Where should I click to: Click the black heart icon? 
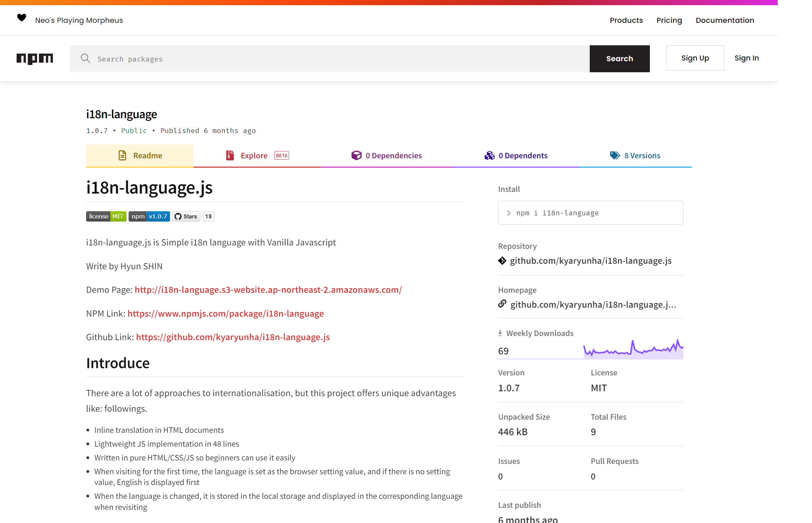click(x=22, y=18)
